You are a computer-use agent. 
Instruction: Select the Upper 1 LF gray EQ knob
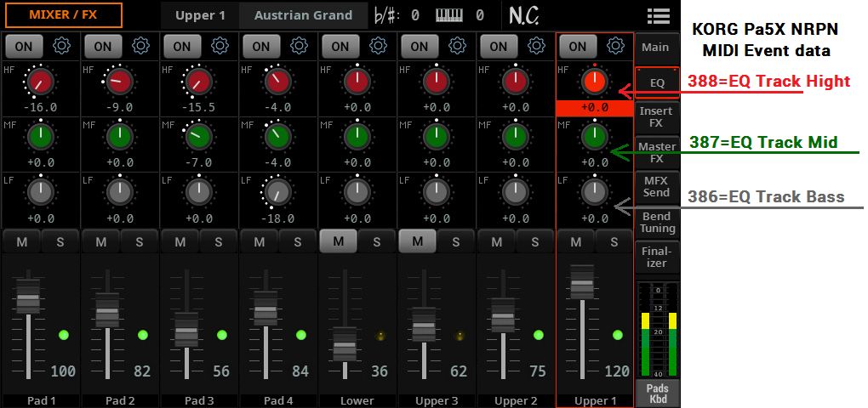pyautogui.click(x=595, y=191)
